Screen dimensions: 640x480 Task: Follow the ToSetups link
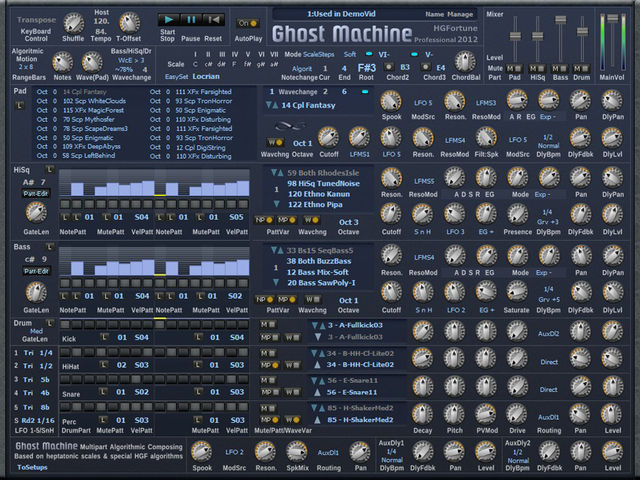click(32, 467)
